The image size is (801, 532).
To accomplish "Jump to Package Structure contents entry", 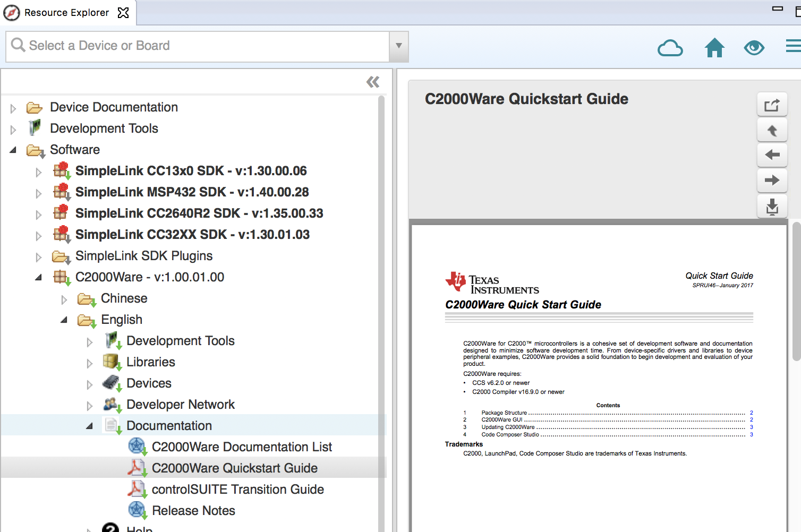I will (608, 413).
